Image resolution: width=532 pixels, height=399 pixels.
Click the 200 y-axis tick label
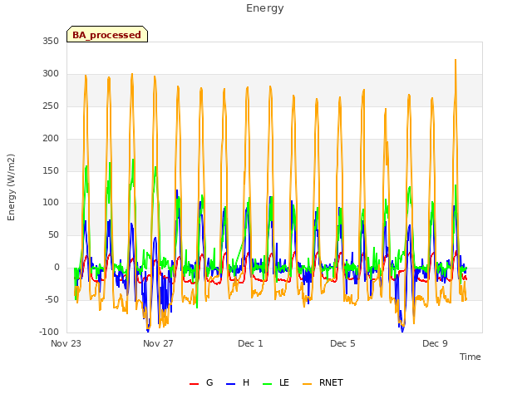pyautogui.click(x=51, y=139)
